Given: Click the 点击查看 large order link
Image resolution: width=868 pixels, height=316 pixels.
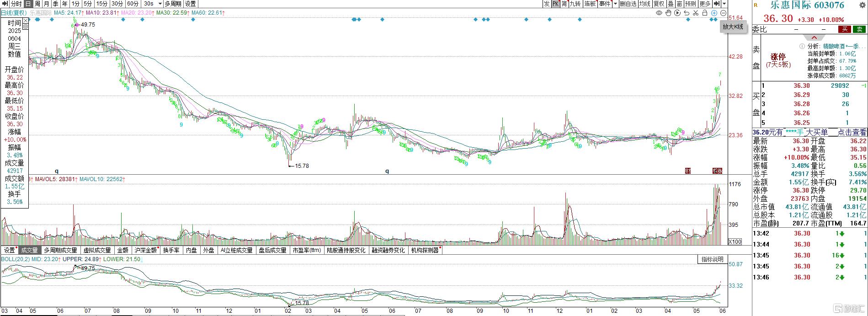Looking at the screenshot, I should tap(852, 132).
